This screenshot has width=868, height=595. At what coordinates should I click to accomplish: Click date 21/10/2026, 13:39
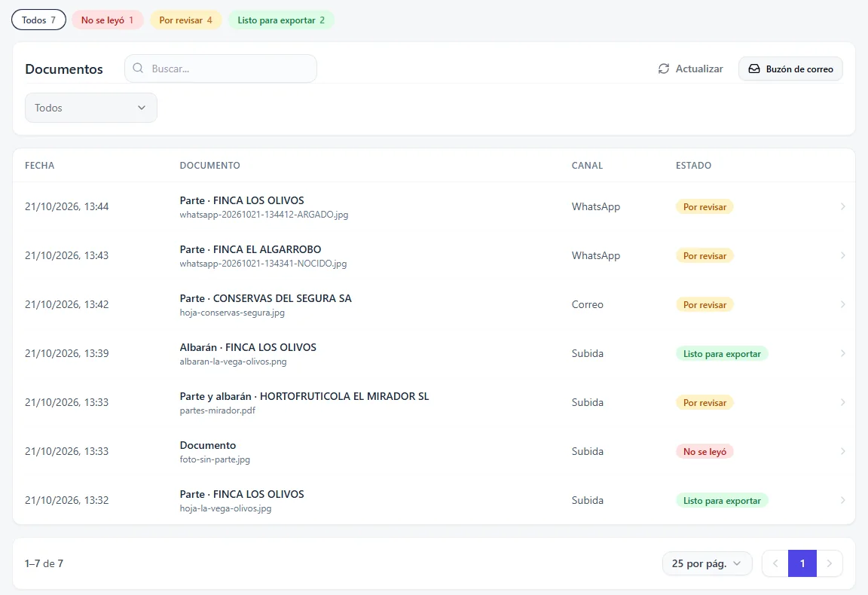[x=66, y=353]
